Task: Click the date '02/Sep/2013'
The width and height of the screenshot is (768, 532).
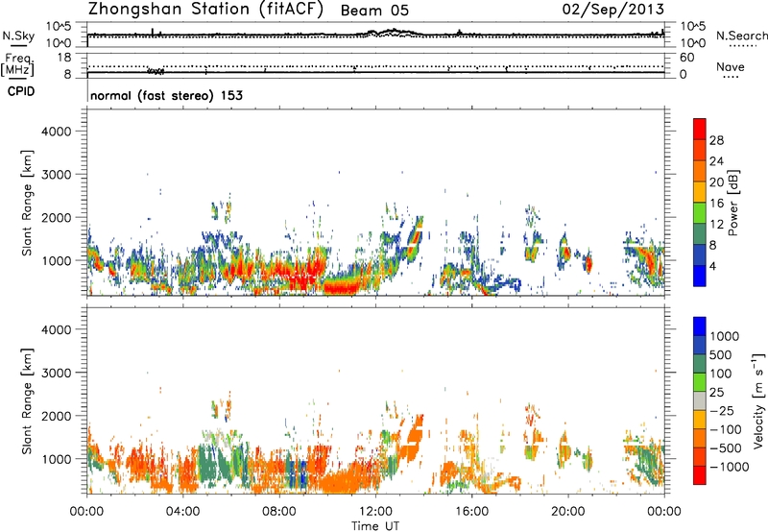Action: pyautogui.click(x=612, y=10)
